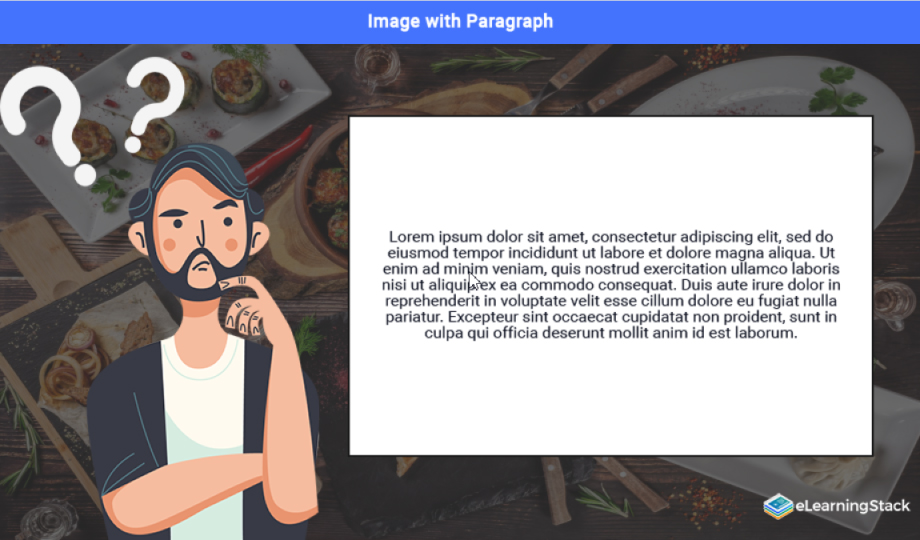
Task: Click the empty bottom area of white text box
Action: point(611,398)
